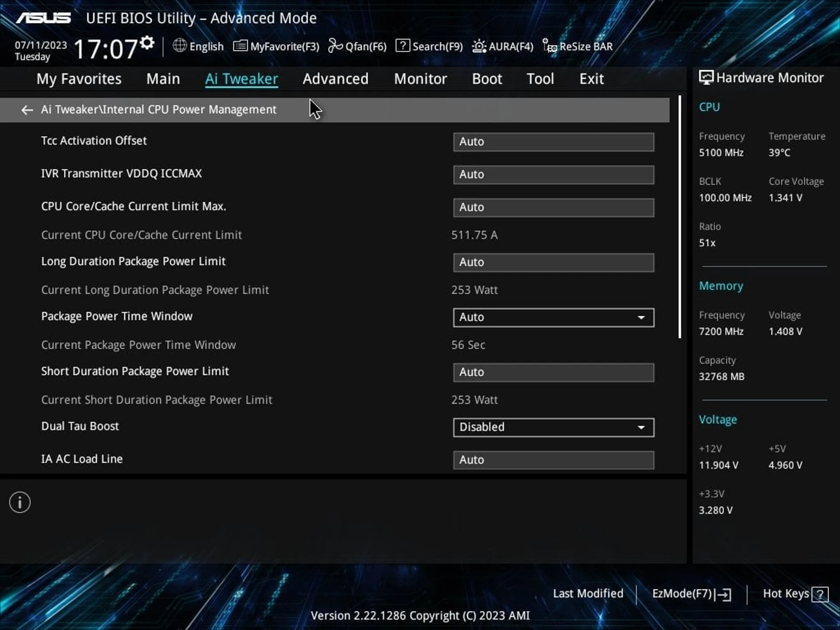Click the CPU Core/Cache Current Limit Max field

553,207
